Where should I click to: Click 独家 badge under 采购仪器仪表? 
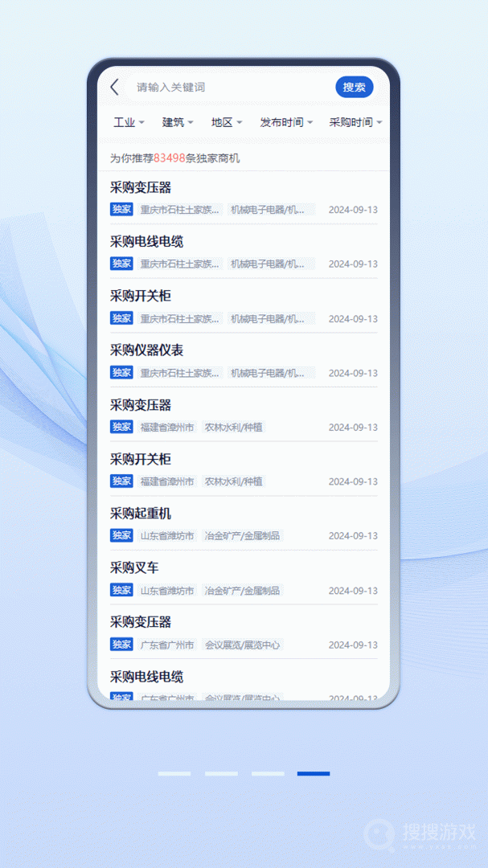pos(121,373)
